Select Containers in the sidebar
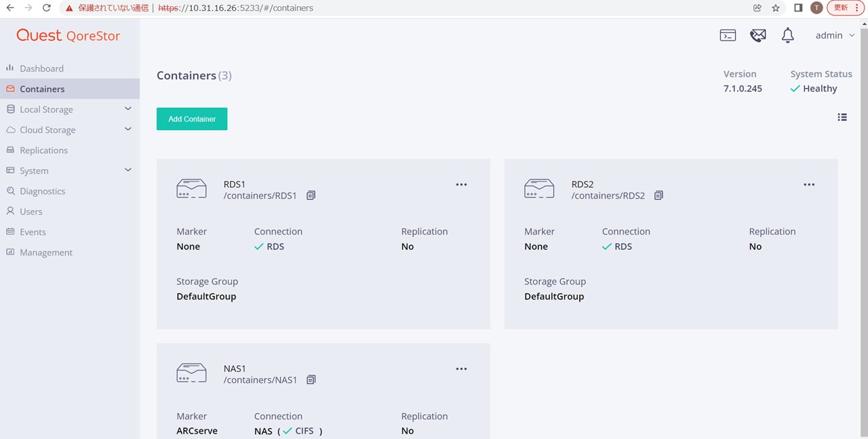 (42, 89)
